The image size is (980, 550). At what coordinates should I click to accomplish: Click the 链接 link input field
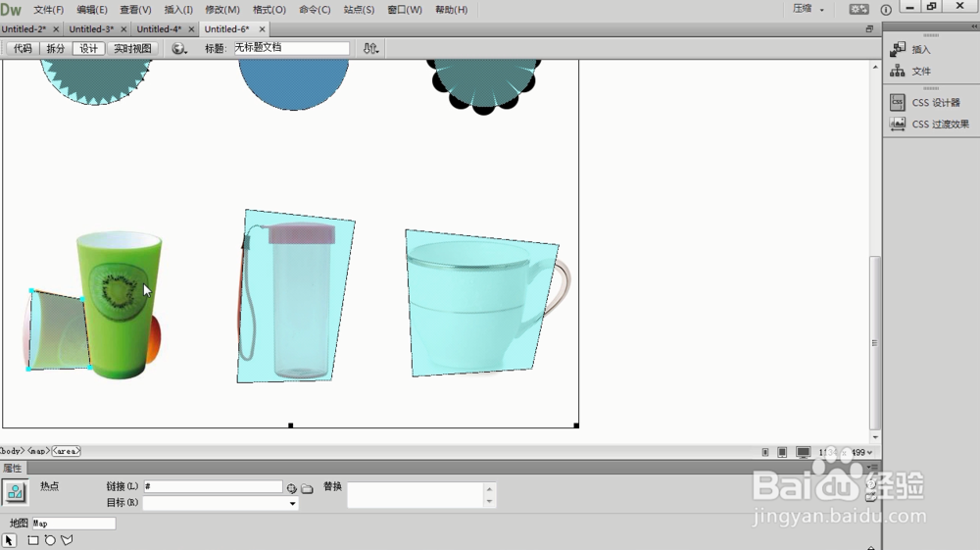tap(213, 486)
